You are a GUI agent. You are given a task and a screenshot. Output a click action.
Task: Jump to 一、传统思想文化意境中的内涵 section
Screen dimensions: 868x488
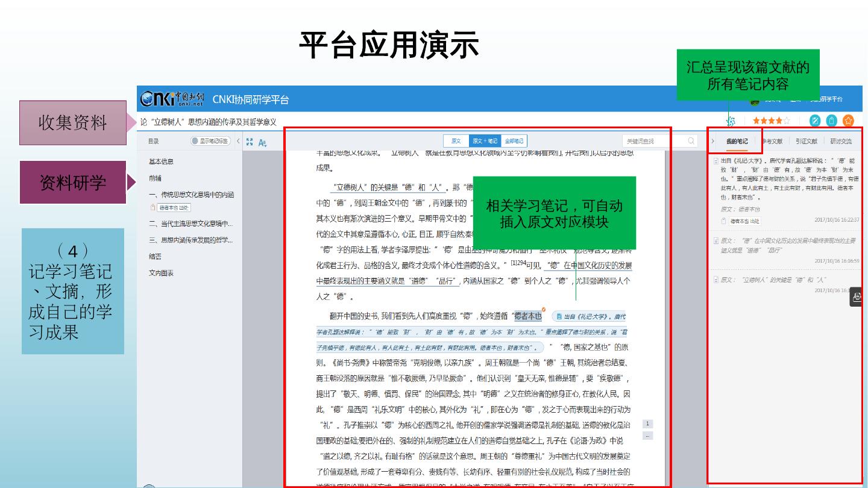[x=192, y=195]
